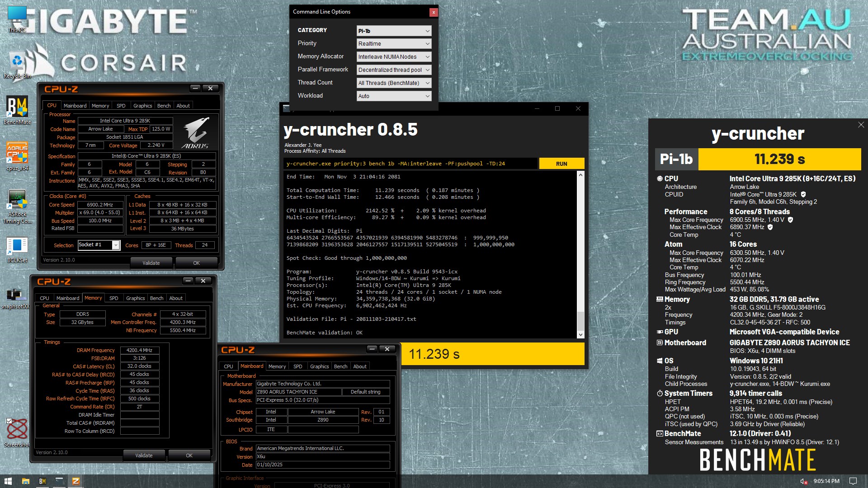Click Max Core Frequency verified shield
This screenshot has width=868, height=488.
pyautogui.click(x=790, y=220)
